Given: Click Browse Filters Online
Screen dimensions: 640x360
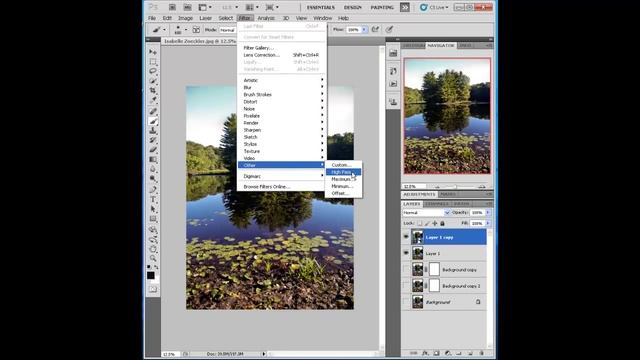Looking at the screenshot, I should point(282,187).
